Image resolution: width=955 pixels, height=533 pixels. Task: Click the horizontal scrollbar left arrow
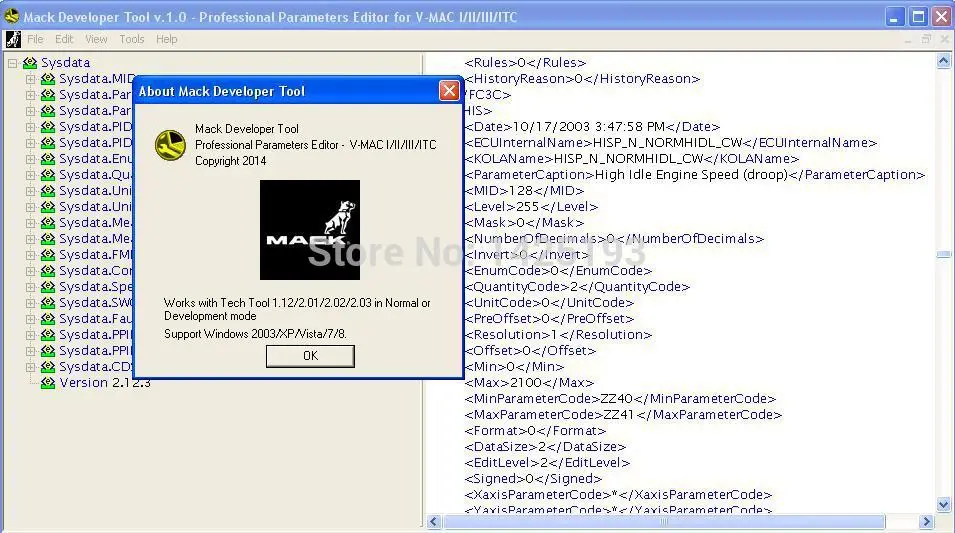coord(434,521)
